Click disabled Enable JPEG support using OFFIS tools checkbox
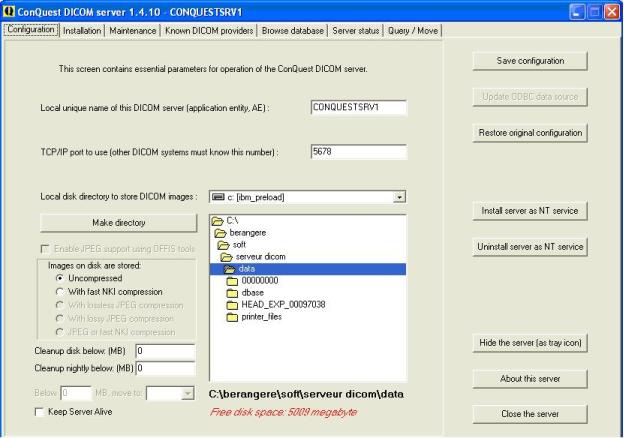The width and height of the screenshot is (624, 438). (x=45, y=249)
